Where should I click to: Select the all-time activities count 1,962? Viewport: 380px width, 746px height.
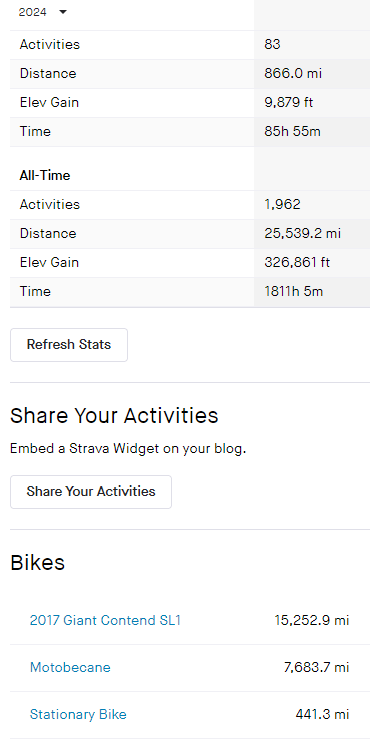tap(282, 205)
